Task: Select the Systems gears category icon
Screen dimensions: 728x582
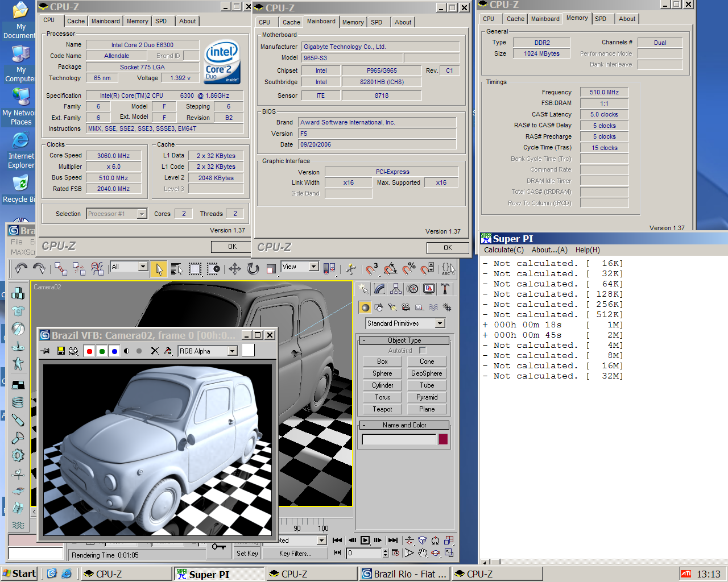Action: click(x=447, y=307)
